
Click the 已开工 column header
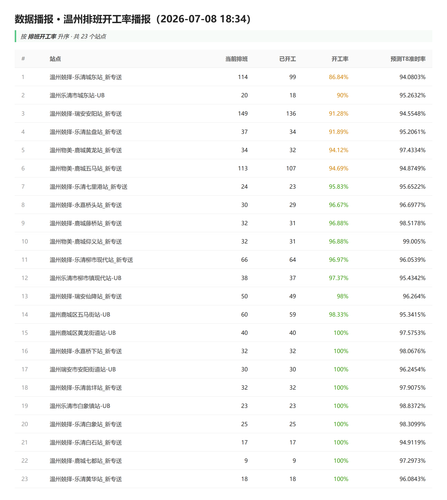coord(288,59)
